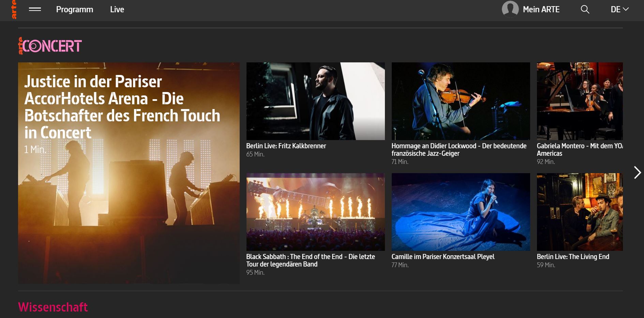644x318 pixels.
Task: Open the ARTE Concert logo link
Action: tap(50, 46)
